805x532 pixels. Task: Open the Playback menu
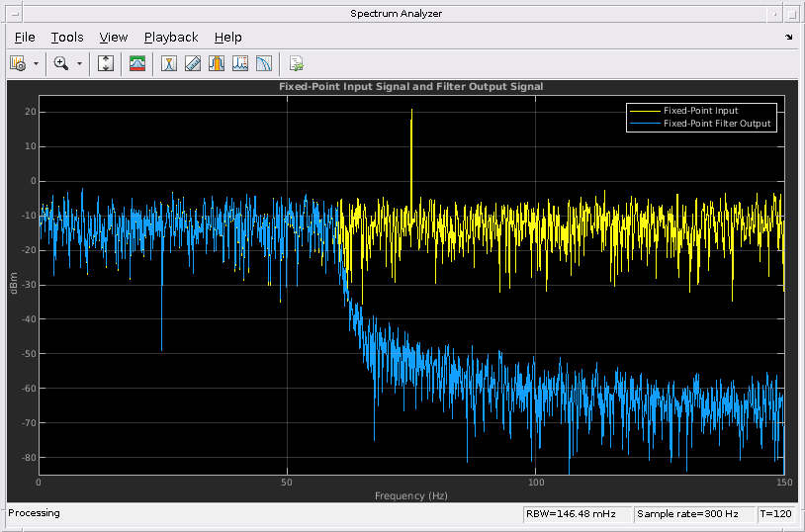pos(171,38)
